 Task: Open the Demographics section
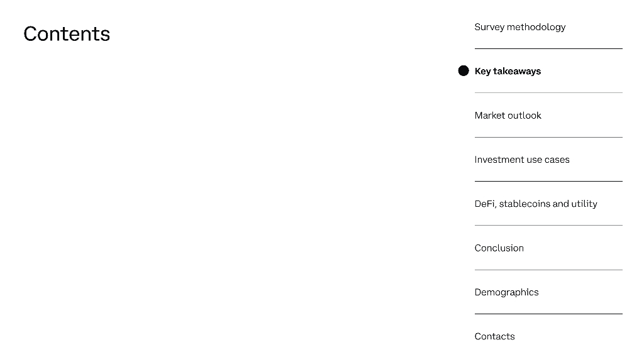506,292
